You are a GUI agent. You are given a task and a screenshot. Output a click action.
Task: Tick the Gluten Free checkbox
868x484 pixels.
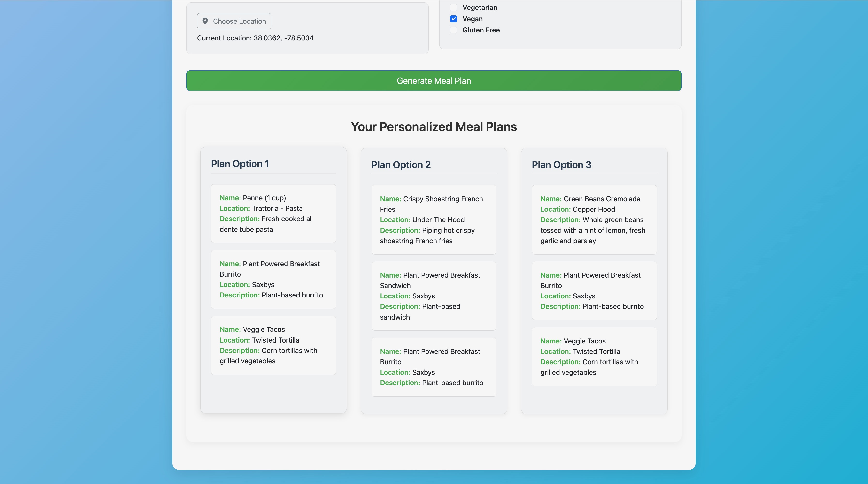(454, 30)
